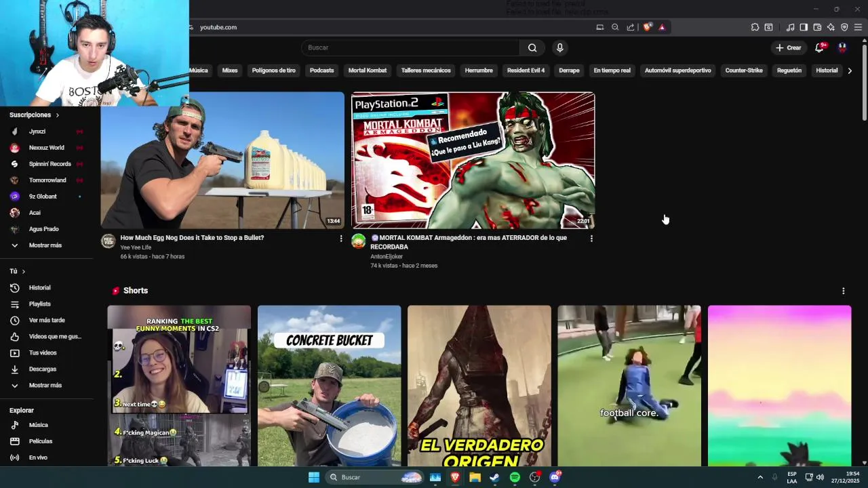Click the Crear button

pyautogui.click(x=789, y=47)
